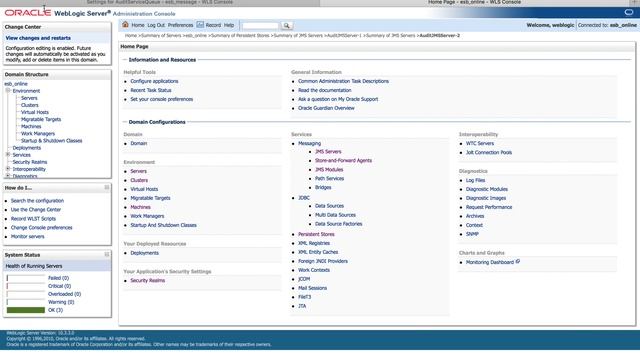Open Common Administration Task Descriptions link
640x360 pixels.
[343, 81]
